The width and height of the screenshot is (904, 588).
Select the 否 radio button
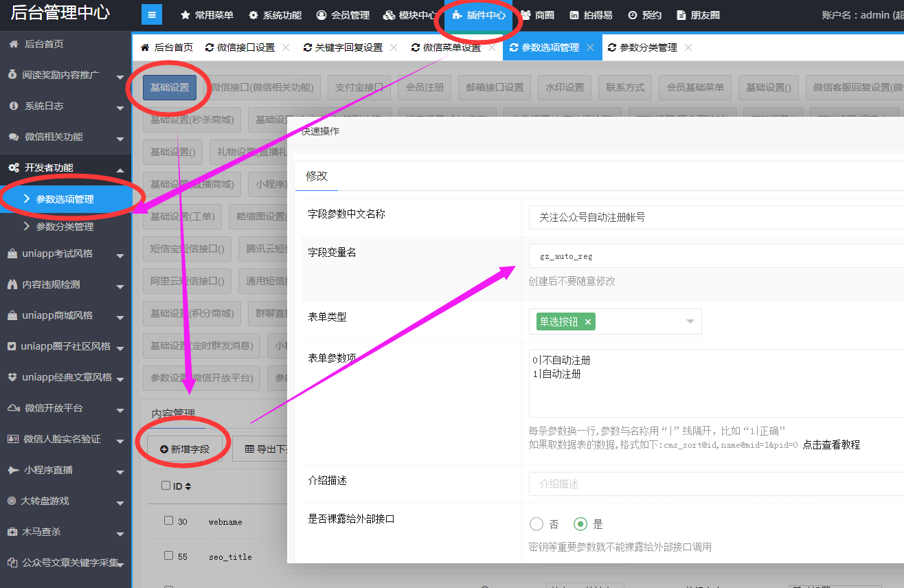pyautogui.click(x=536, y=524)
